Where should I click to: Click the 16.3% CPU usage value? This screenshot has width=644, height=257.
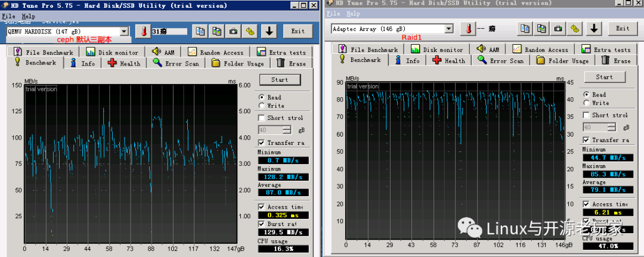pyautogui.click(x=283, y=249)
